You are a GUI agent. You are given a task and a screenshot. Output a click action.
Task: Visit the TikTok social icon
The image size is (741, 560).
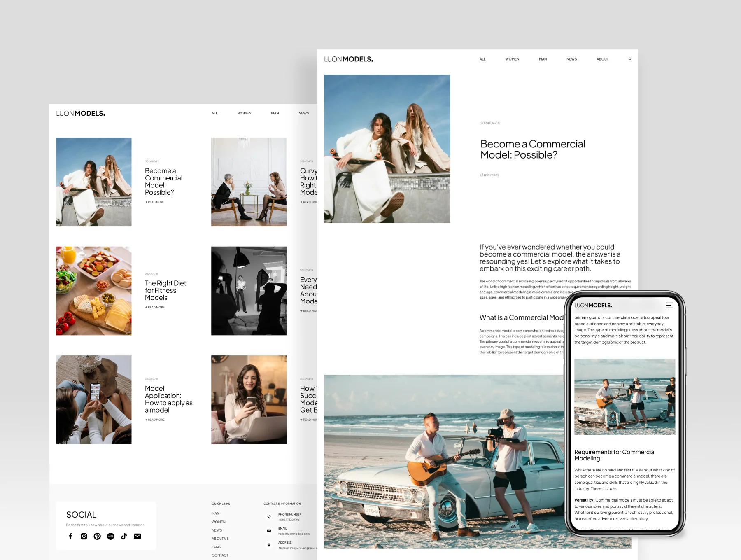124,536
